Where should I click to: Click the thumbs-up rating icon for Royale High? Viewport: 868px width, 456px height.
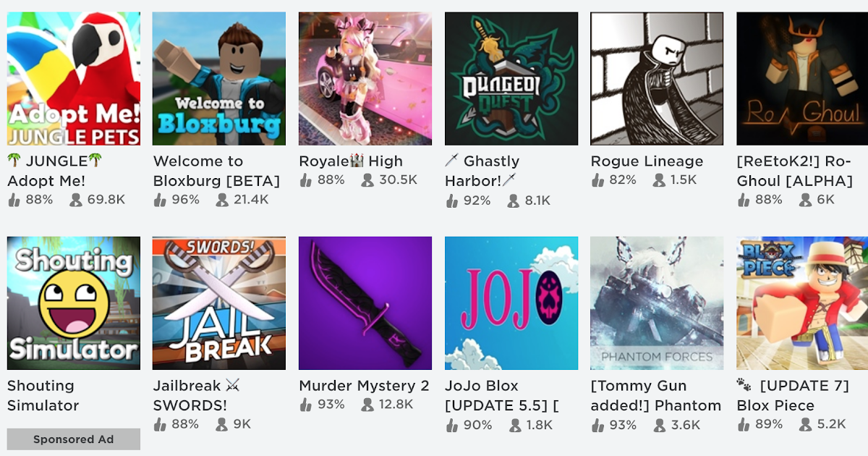[x=306, y=180]
